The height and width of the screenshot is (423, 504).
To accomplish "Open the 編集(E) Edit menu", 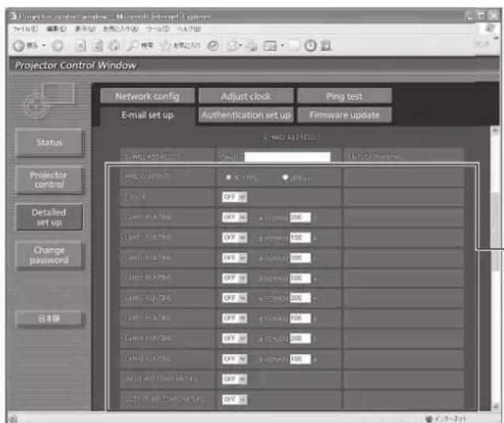I will coord(57,29).
